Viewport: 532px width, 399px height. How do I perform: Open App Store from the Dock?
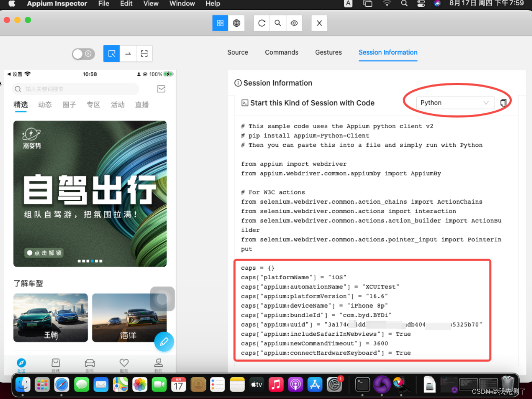315,385
